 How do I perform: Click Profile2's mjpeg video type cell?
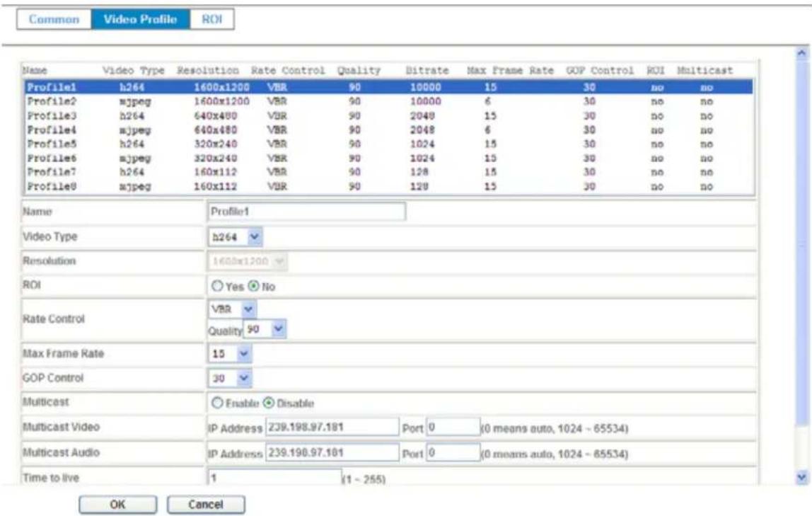[134, 101]
